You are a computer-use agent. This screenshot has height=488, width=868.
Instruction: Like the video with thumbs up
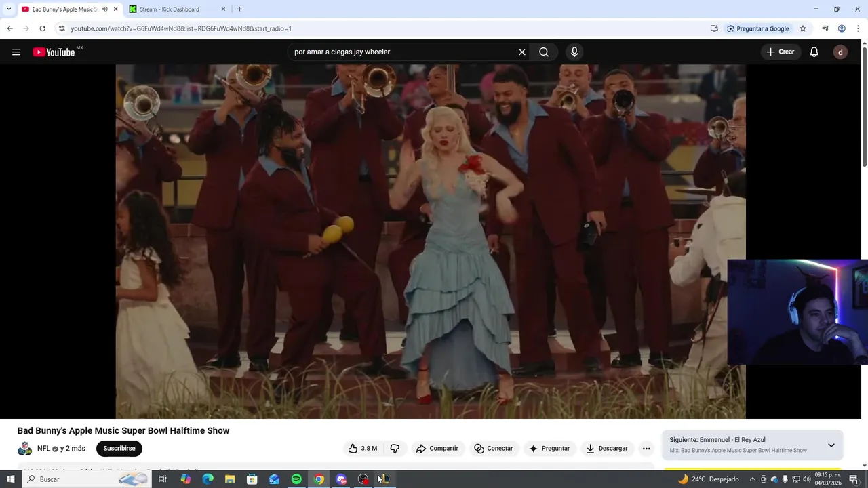tap(363, 449)
